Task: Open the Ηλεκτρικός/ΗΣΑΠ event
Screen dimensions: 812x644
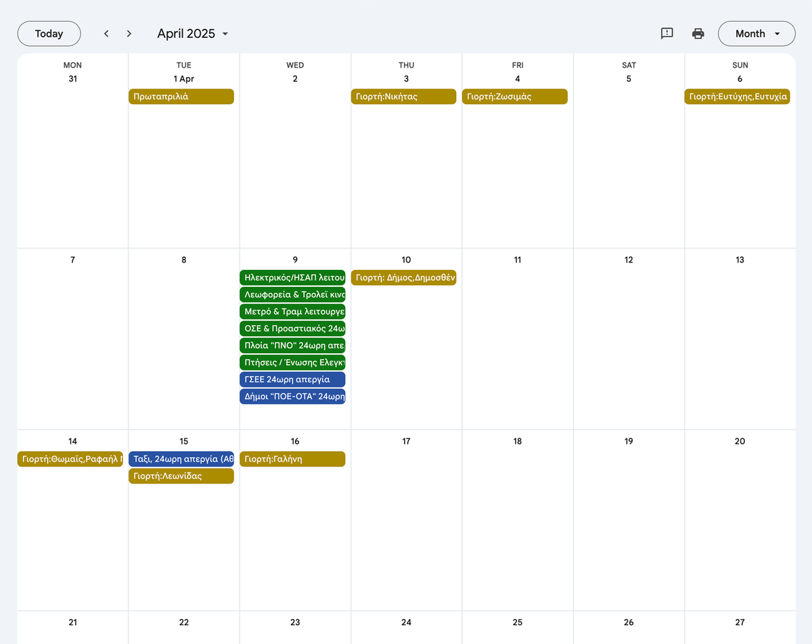Action: (x=292, y=277)
